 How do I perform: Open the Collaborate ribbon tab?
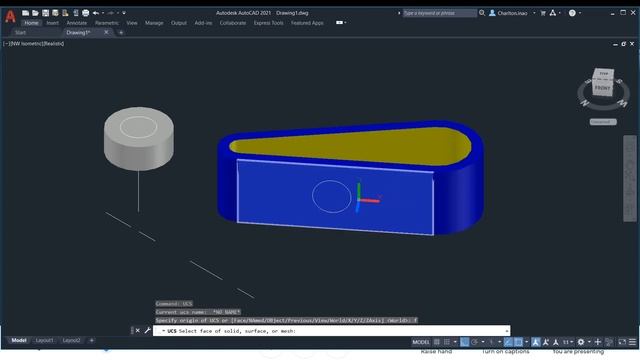pyautogui.click(x=233, y=23)
